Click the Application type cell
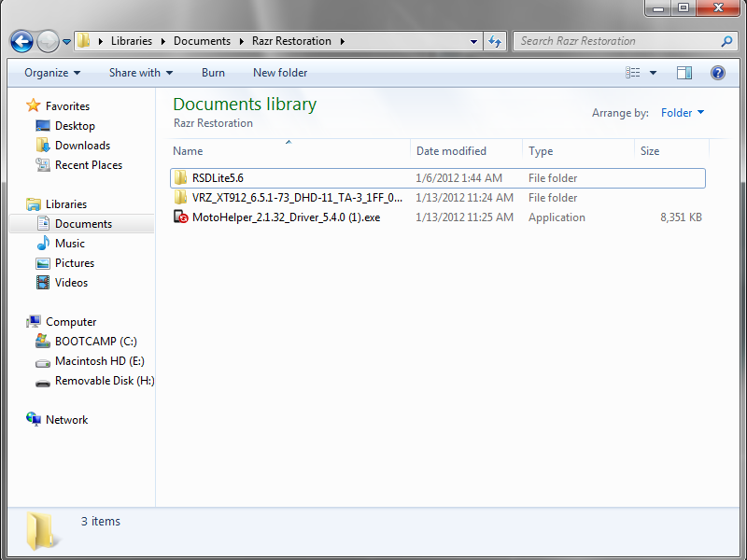This screenshot has height=560, width=747. 557,217
